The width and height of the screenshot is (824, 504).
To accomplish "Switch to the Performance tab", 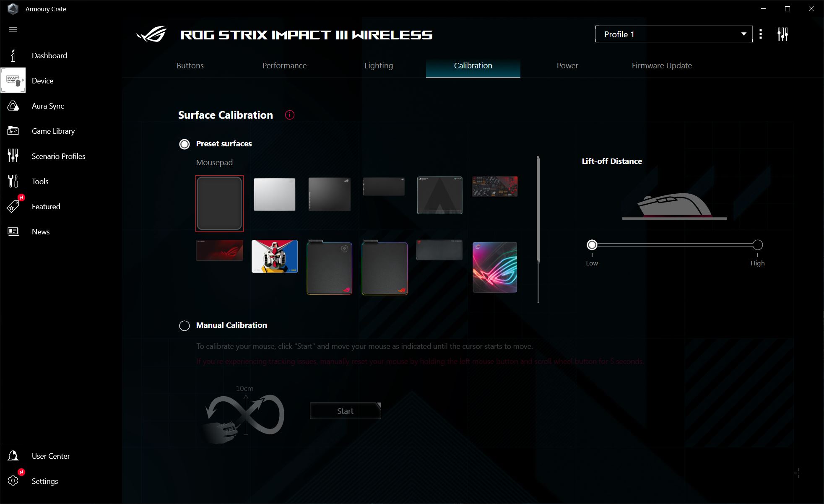I will [x=284, y=65].
